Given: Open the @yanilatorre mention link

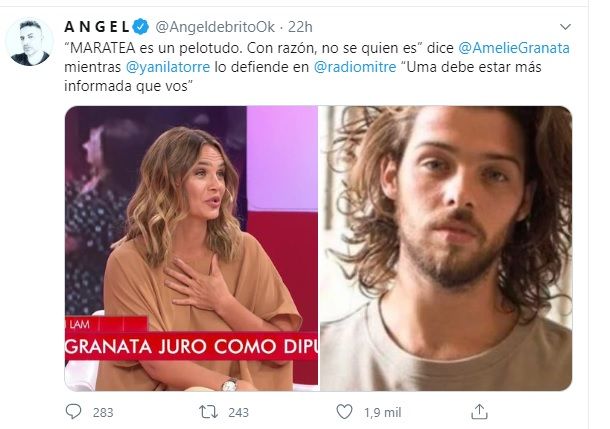Looking at the screenshot, I should 168,67.
